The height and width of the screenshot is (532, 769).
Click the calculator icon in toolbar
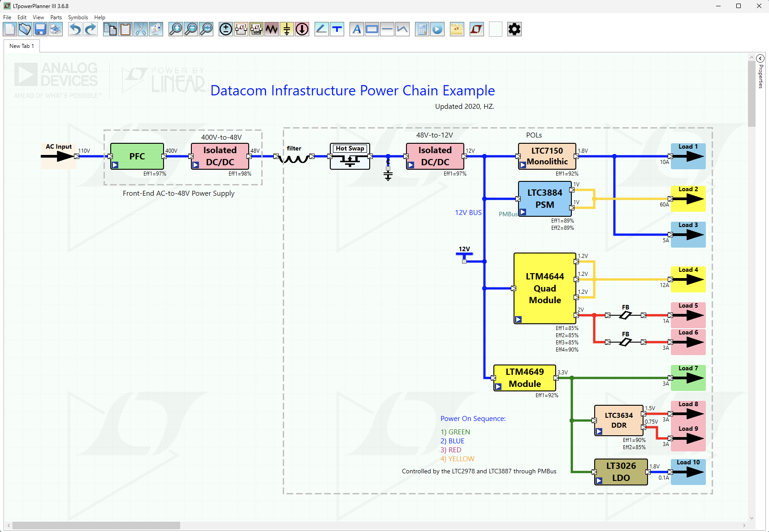422,30
